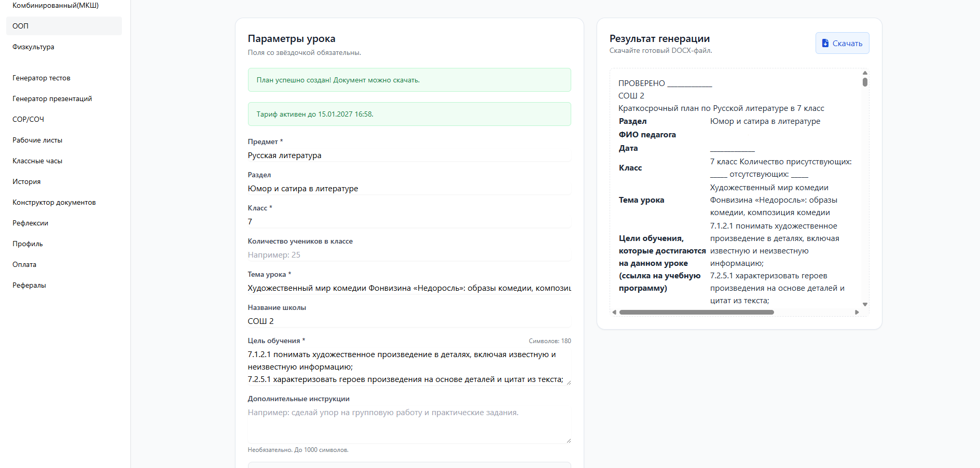Select the Физкультура plan type
Viewport: 980px width, 468px height.
pos(34,47)
